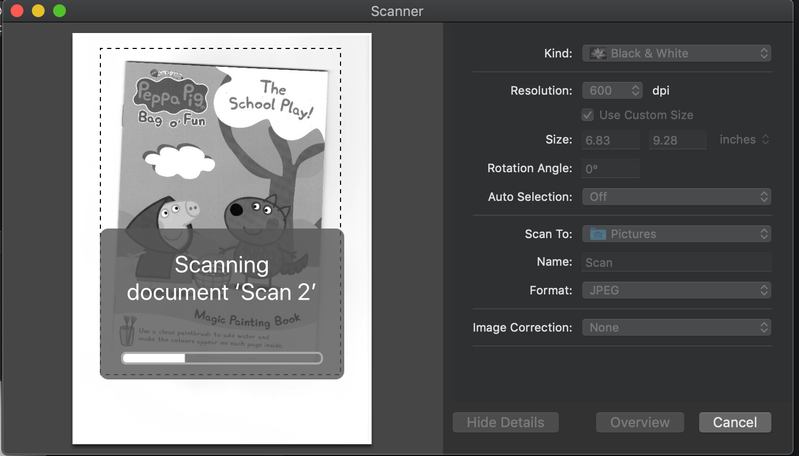
Task: Cancel the scan in progress
Action: [x=735, y=422]
